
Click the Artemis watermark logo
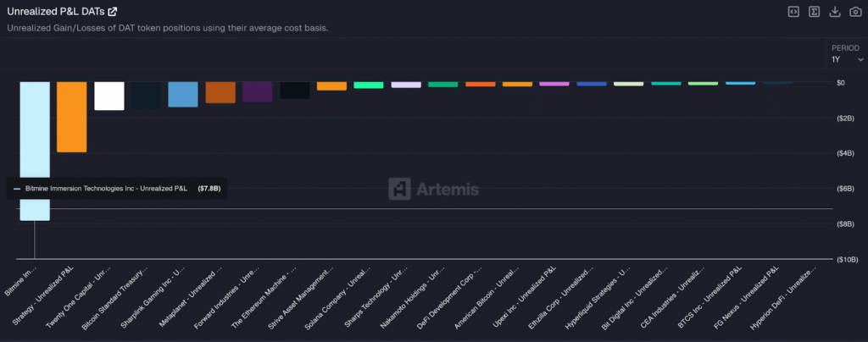433,189
